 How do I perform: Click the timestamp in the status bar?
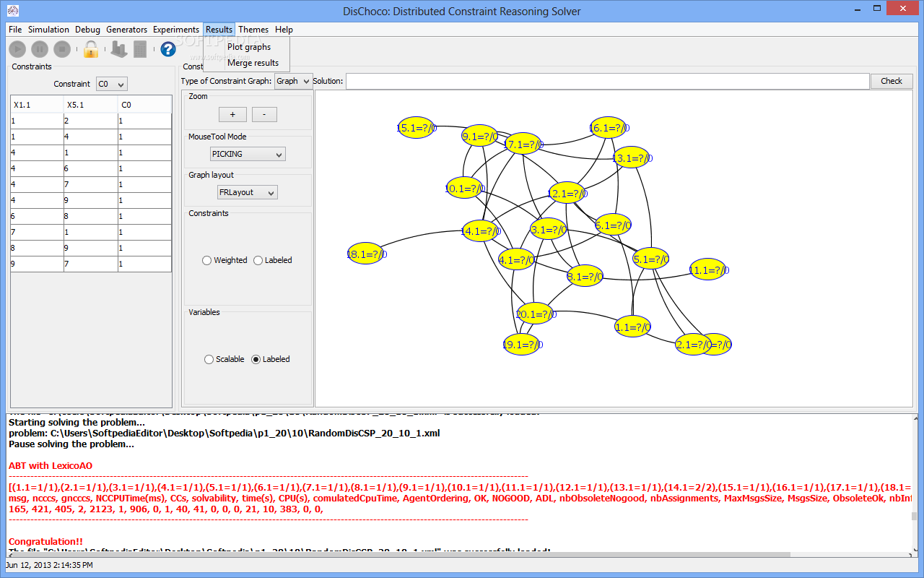[49, 565]
